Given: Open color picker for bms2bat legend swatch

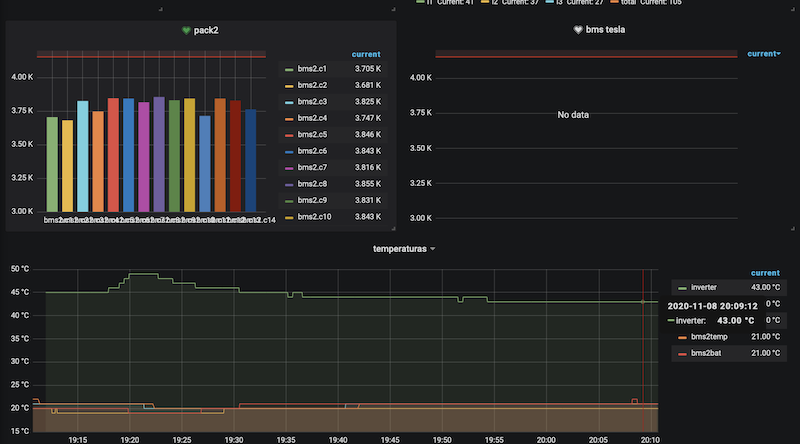Looking at the screenshot, I should 682,354.
